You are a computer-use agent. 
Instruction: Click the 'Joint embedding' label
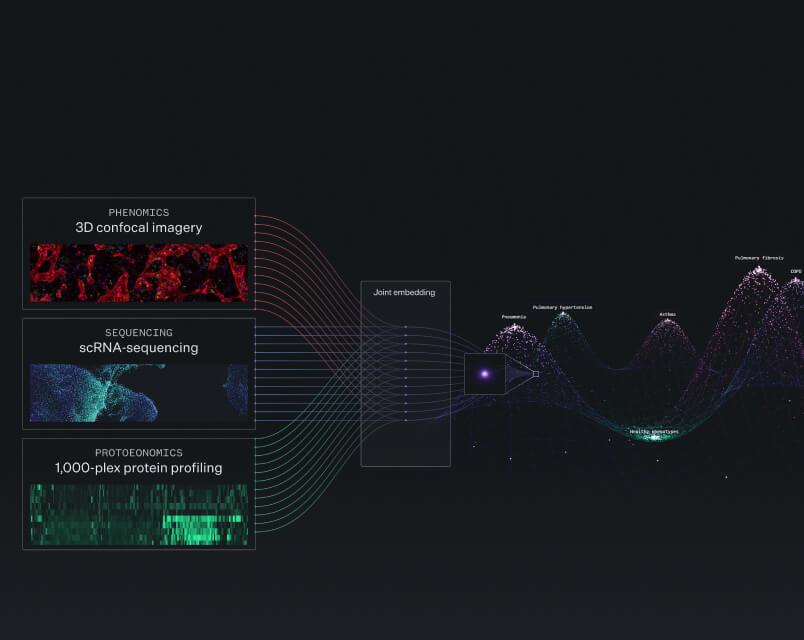click(404, 292)
